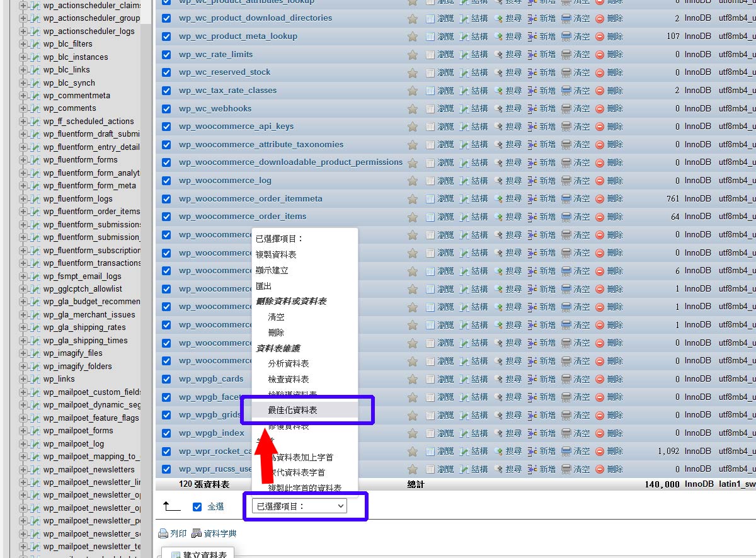Click insert icon for wp_wc_reserved_stock row

532,72
